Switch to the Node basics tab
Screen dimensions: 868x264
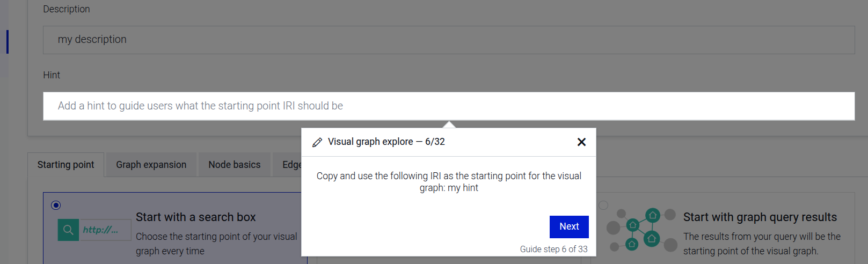coord(235,165)
